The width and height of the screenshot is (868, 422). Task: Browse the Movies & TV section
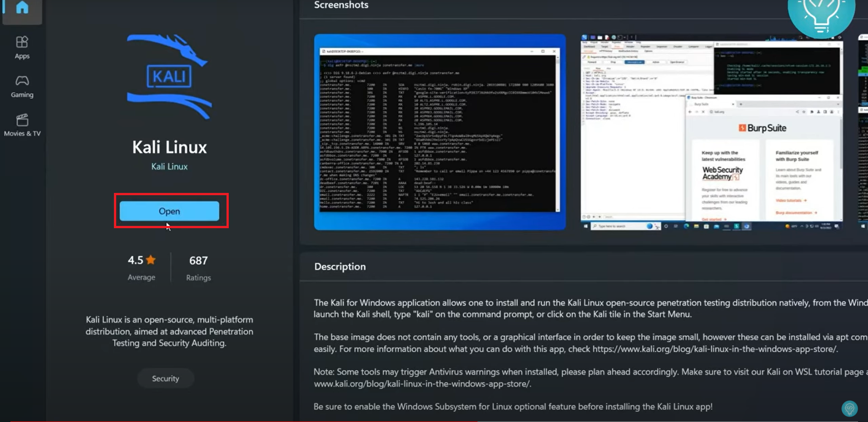pos(21,125)
